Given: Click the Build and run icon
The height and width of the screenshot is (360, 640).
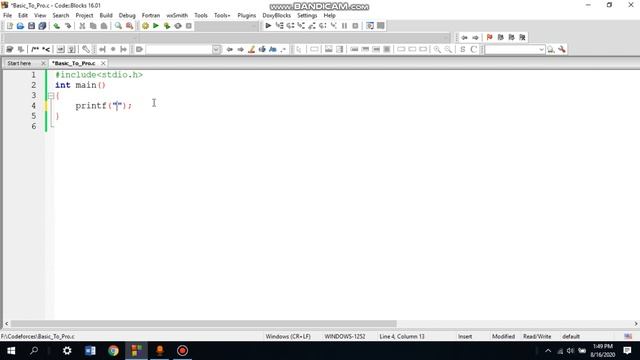Looking at the screenshot, I should click(x=167, y=26).
